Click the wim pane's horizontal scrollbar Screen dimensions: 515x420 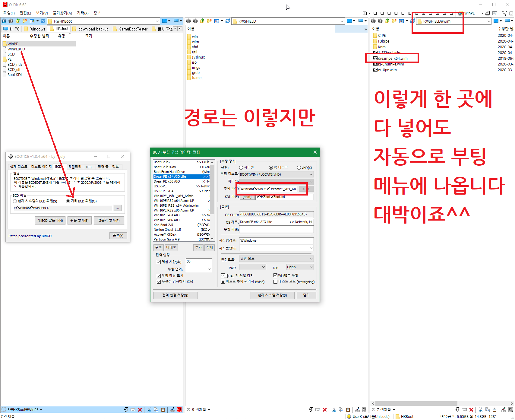pos(416,403)
